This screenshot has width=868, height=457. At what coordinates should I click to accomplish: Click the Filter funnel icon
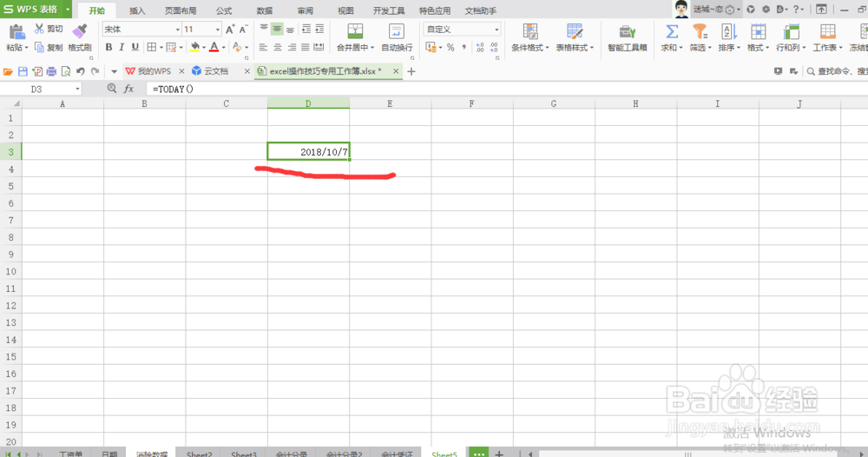coord(700,32)
